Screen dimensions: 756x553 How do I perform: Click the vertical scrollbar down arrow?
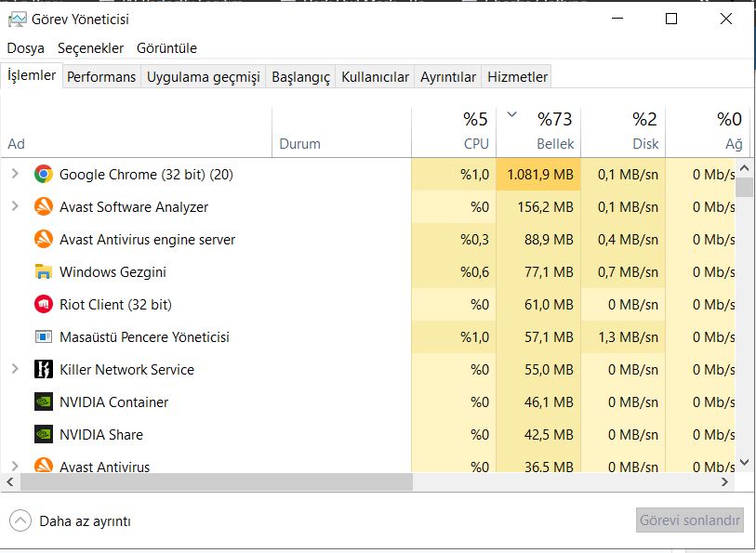[744, 461]
